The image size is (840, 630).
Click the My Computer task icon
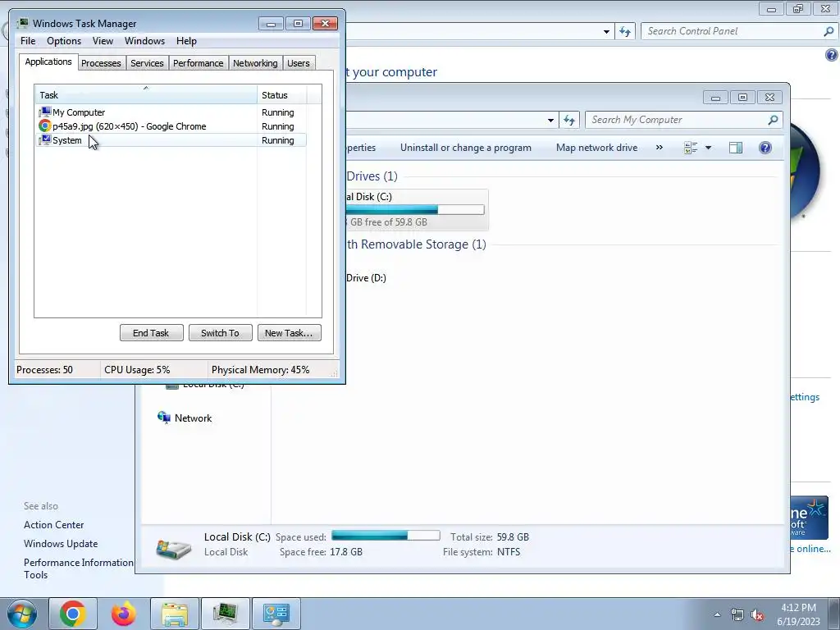click(45, 112)
